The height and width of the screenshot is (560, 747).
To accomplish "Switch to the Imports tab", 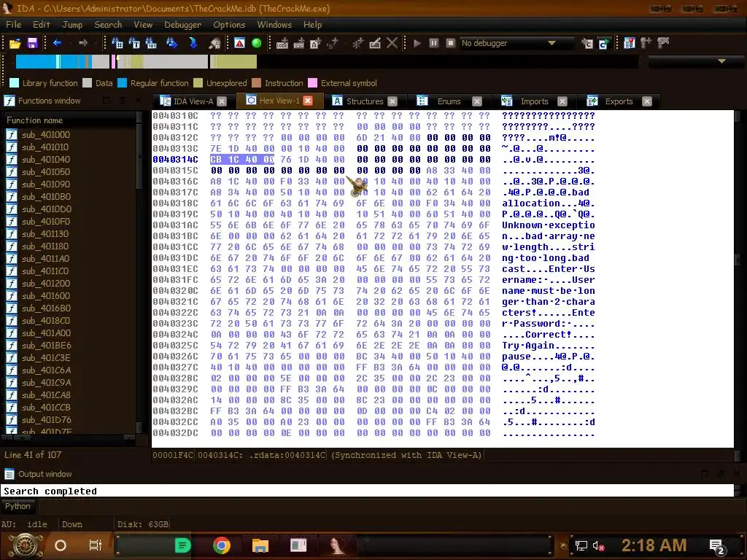I will [x=534, y=101].
